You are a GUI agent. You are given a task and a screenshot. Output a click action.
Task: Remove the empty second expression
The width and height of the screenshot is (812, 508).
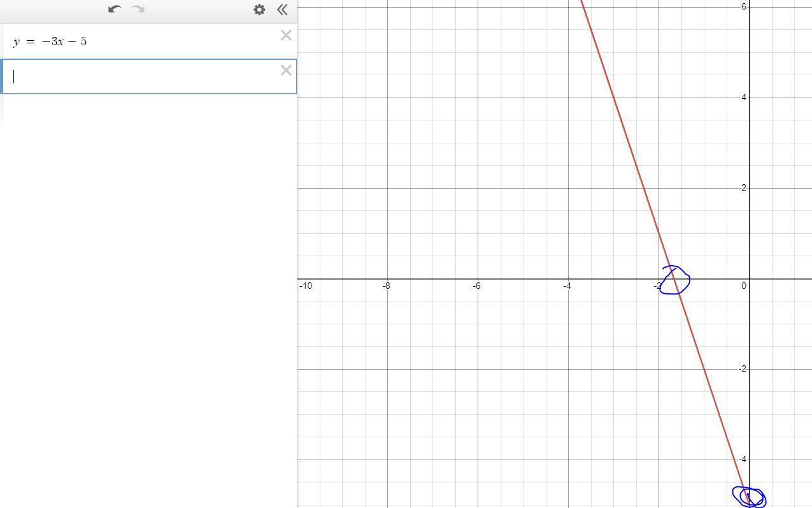286,71
